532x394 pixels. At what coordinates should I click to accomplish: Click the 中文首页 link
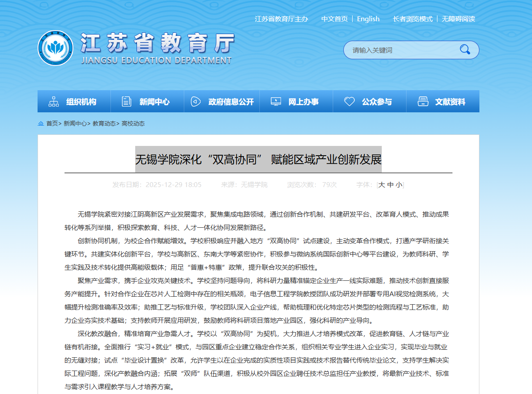(x=334, y=19)
